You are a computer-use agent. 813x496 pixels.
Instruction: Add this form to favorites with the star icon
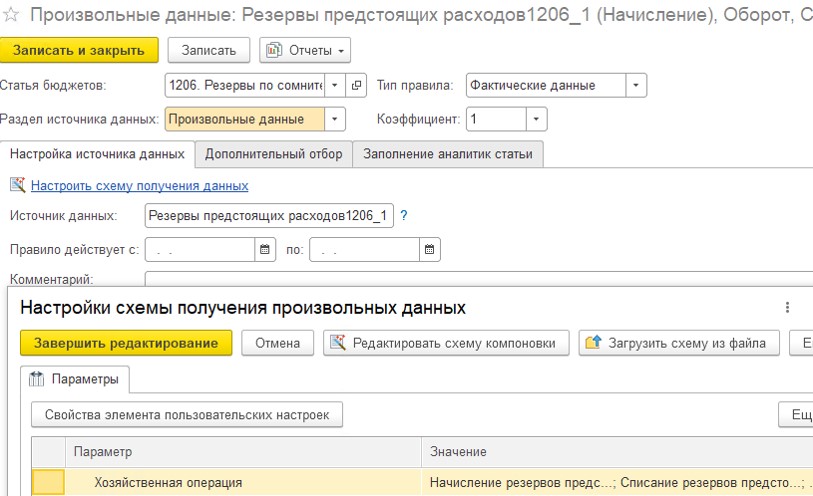pos(11,15)
